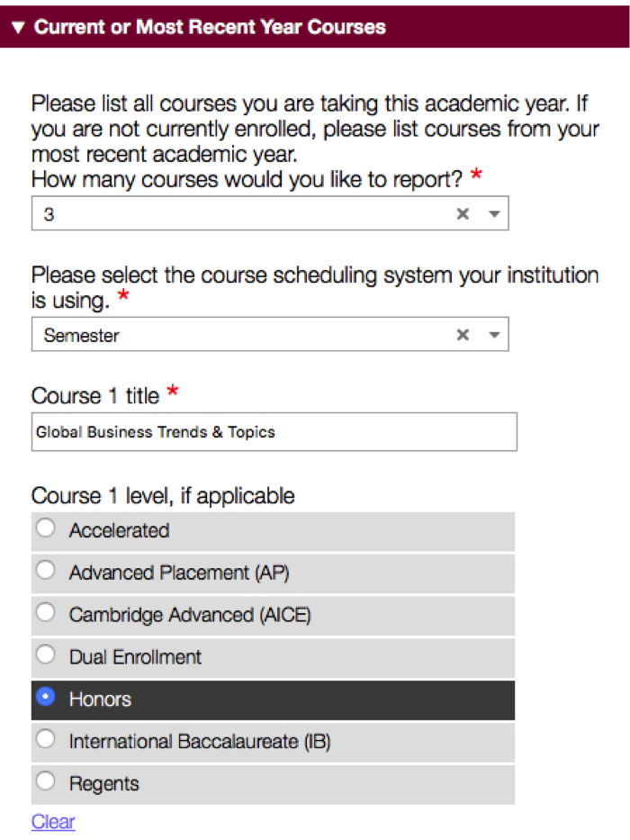
Task: Select the Advanced Placement (AP) radio button
Action: (x=45, y=571)
